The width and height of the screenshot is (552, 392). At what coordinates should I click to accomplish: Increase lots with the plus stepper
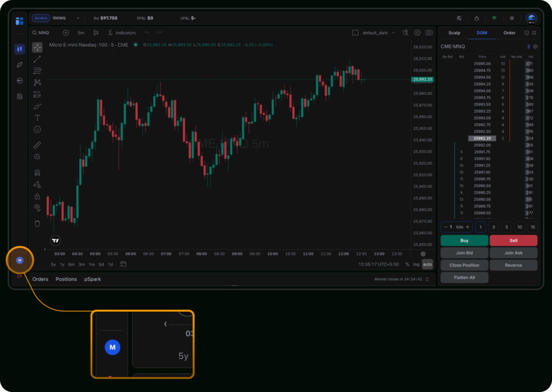[467, 227]
